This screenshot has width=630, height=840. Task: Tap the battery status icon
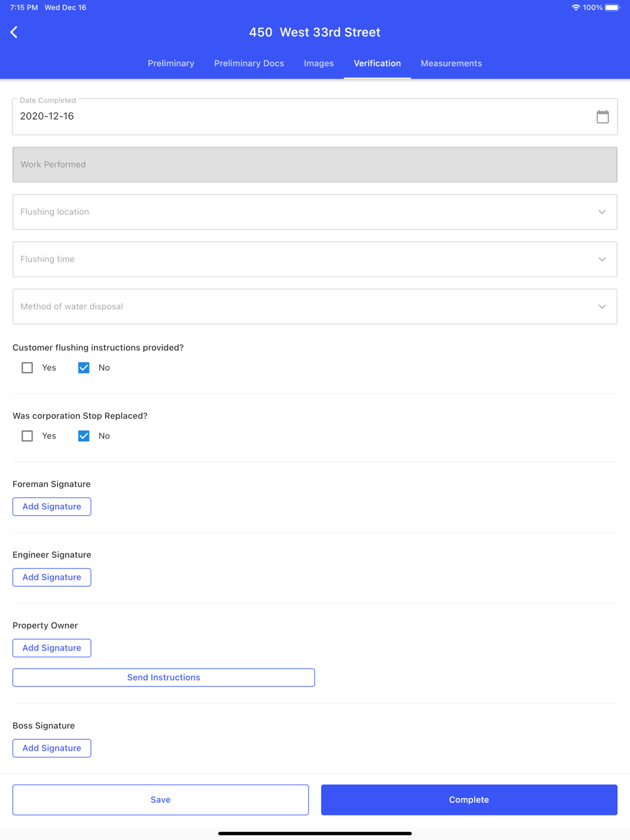(612, 8)
